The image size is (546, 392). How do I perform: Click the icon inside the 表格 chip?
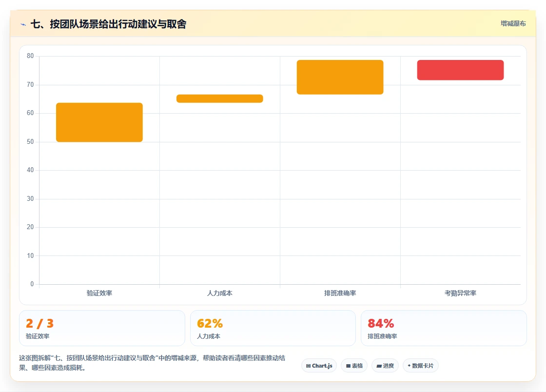click(x=348, y=366)
